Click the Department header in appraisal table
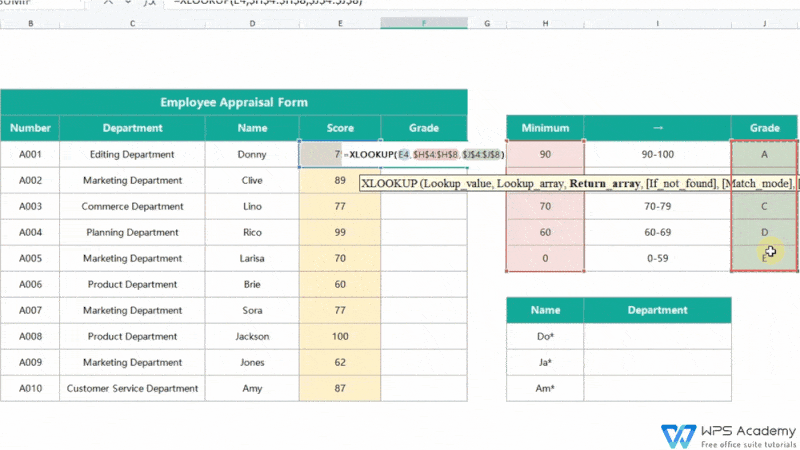The image size is (800, 450). (132, 128)
